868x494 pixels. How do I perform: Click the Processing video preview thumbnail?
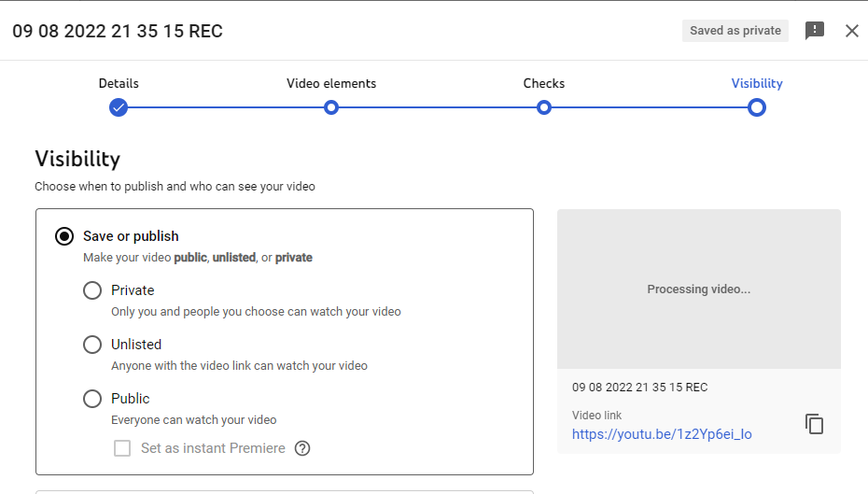pyautogui.click(x=698, y=289)
